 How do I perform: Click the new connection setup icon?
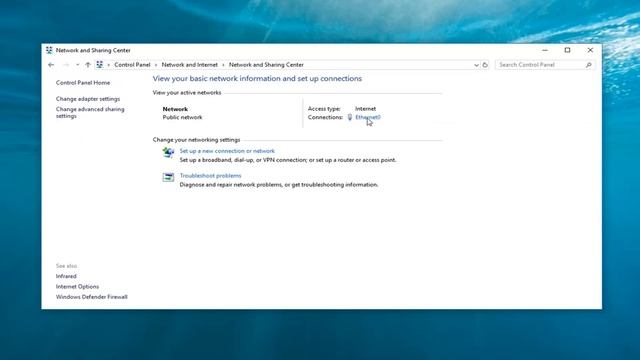pos(168,152)
